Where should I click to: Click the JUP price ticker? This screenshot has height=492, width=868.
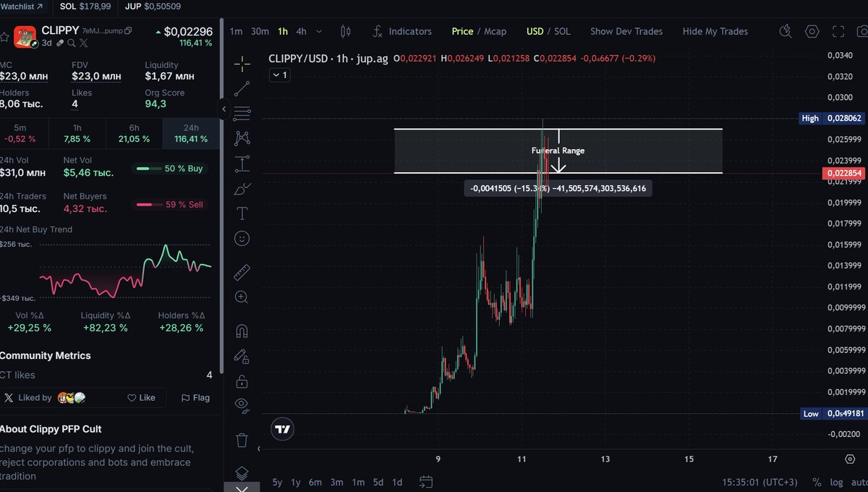[x=153, y=7]
